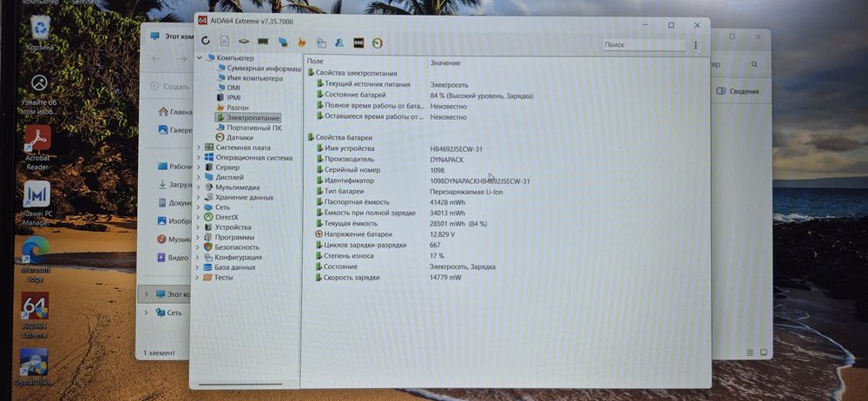Launch the flame stability test toolbar icon

tap(302, 42)
